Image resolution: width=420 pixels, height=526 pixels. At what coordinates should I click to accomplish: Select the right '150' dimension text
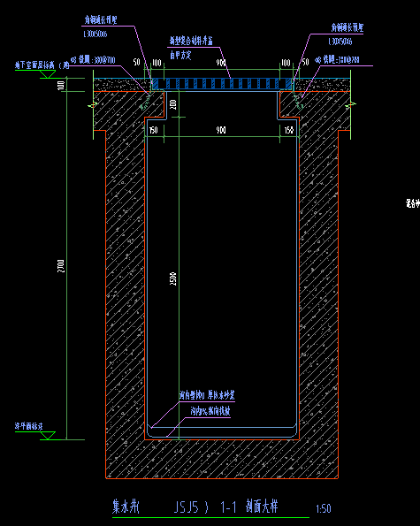(x=289, y=130)
